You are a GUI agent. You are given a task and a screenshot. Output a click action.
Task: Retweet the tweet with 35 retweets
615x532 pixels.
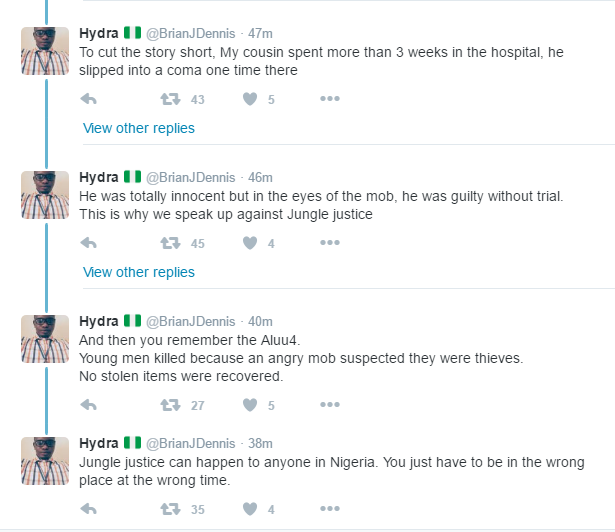170,509
